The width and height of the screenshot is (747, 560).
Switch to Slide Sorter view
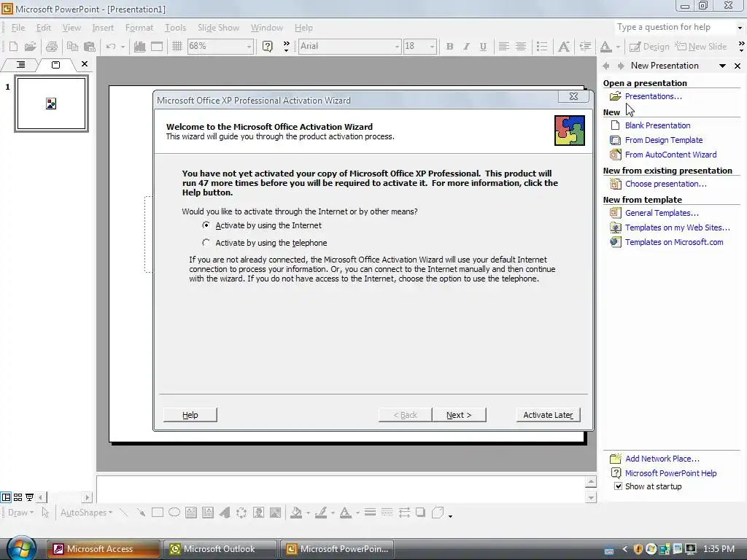pos(18,497)
